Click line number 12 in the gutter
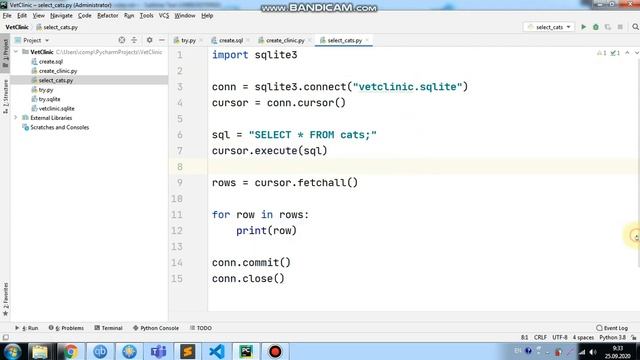The image size is (640, 360). click(x=177, y=230)
